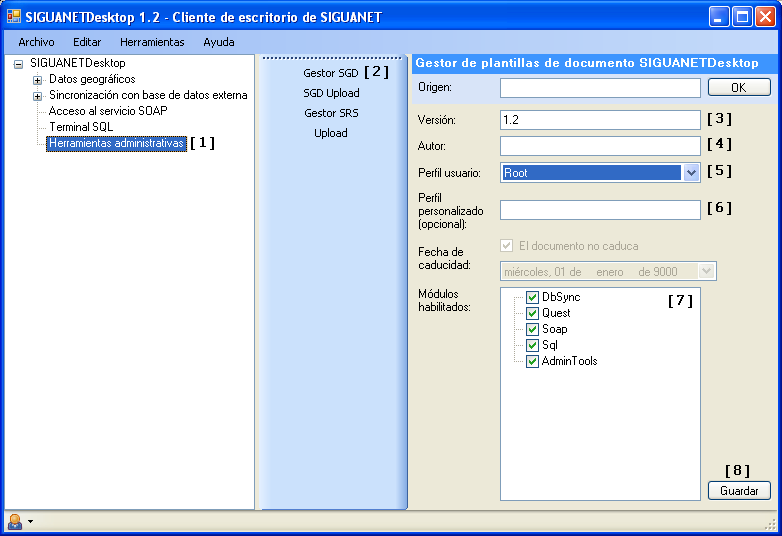The image size is (782, 536).
Task: Open the user icon dropdown arrow
Action: (31, 522)
